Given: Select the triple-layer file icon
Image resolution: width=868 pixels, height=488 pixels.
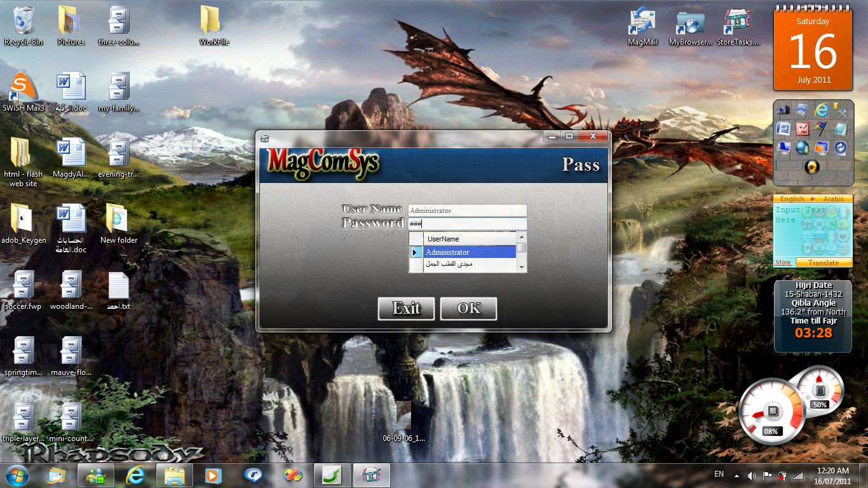Looking at the screenshot, I should (24, 423).
